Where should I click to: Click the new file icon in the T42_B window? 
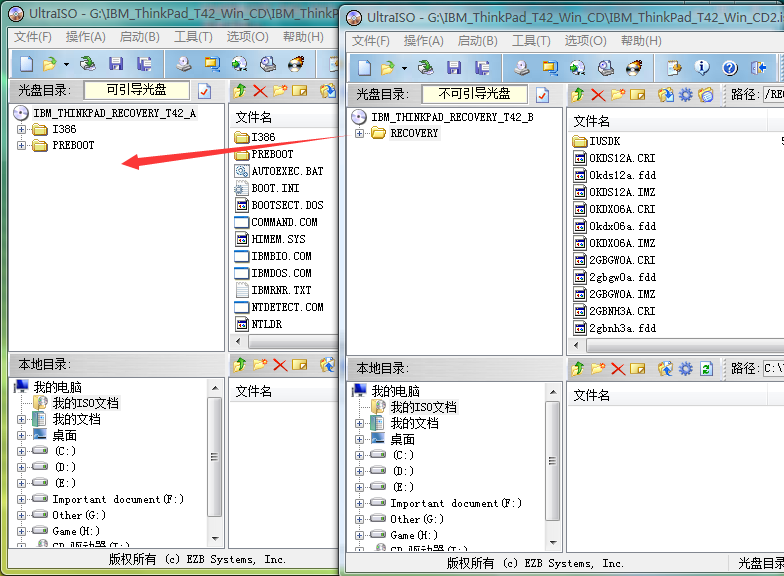[364, 67]
